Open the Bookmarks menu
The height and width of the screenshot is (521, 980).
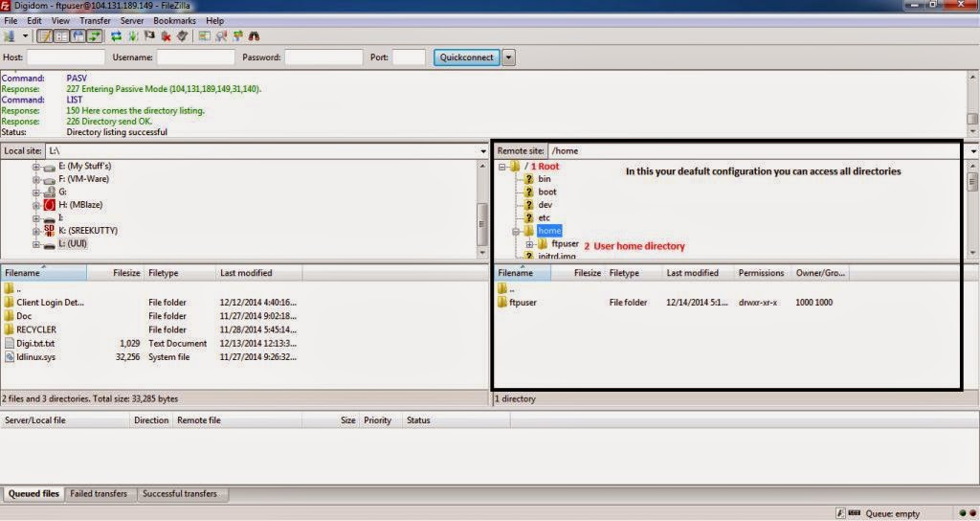(x=174, y=21)
